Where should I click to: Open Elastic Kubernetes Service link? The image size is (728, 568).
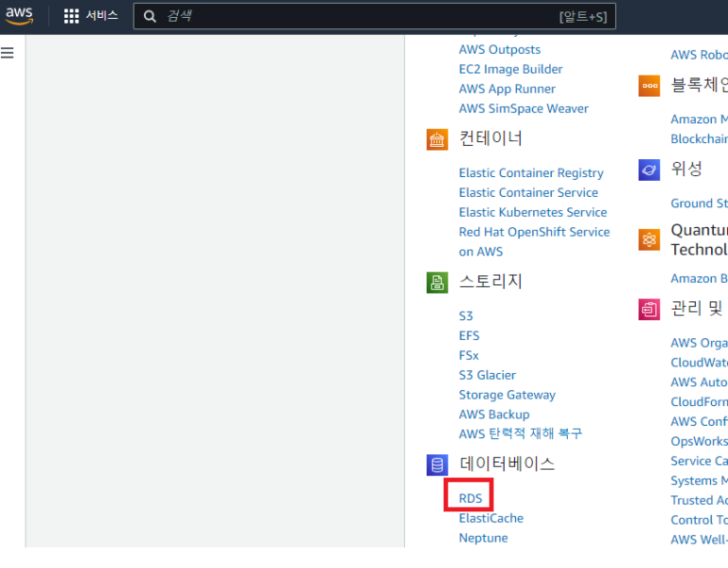point(533,212)
